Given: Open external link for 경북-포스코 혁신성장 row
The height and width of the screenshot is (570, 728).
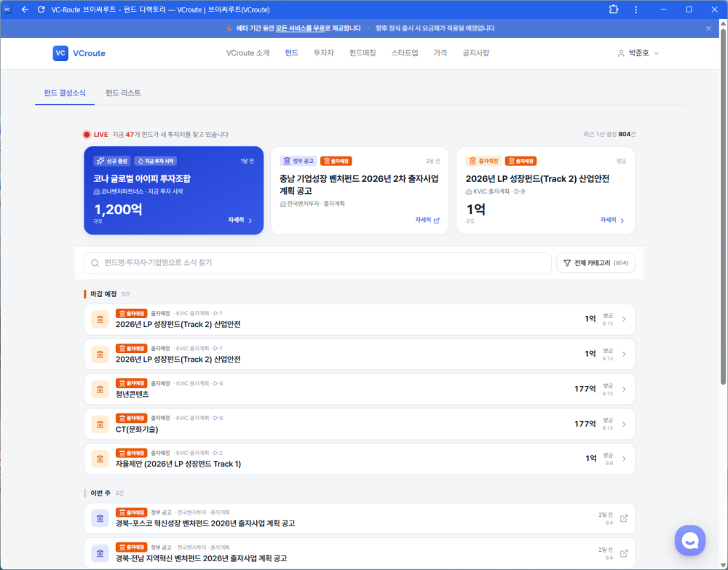Looking at the screenshot, I should [x=624, y=518].
